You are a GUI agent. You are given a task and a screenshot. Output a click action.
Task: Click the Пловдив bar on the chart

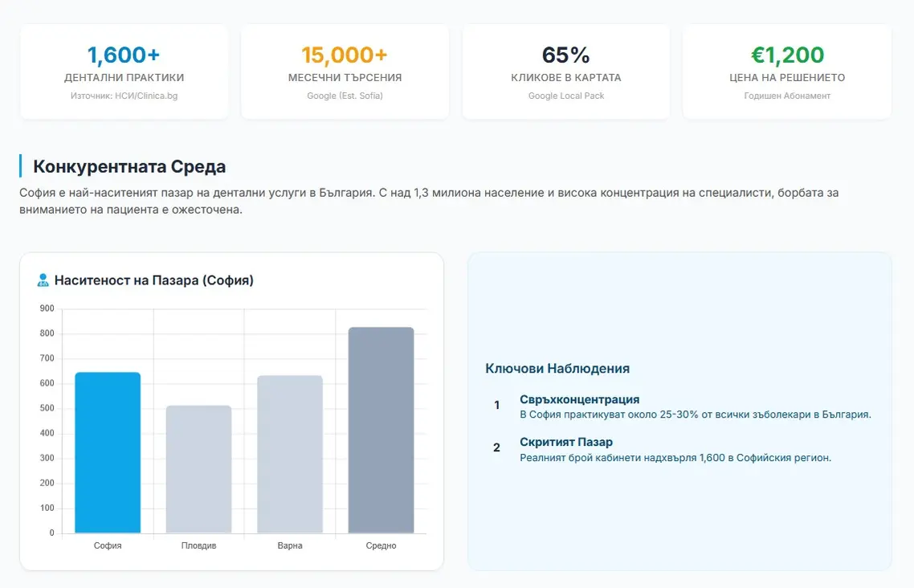pyautogui.click(x=198, y=470)
